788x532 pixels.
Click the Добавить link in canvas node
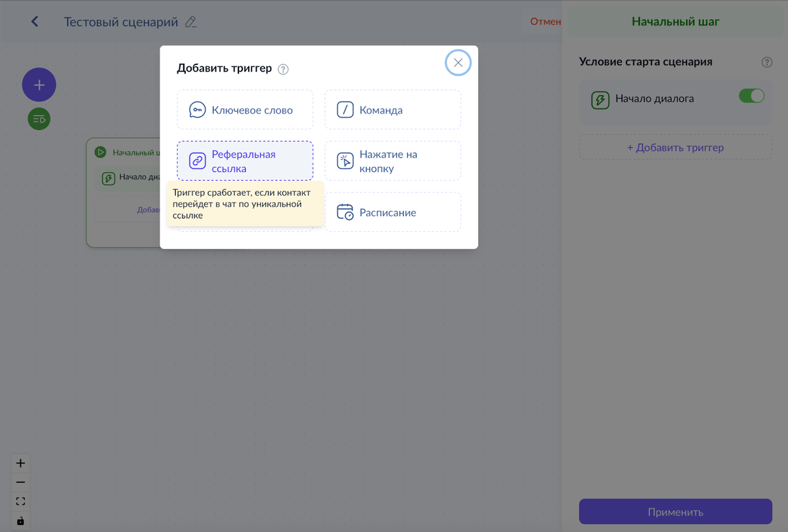point(148,210)
